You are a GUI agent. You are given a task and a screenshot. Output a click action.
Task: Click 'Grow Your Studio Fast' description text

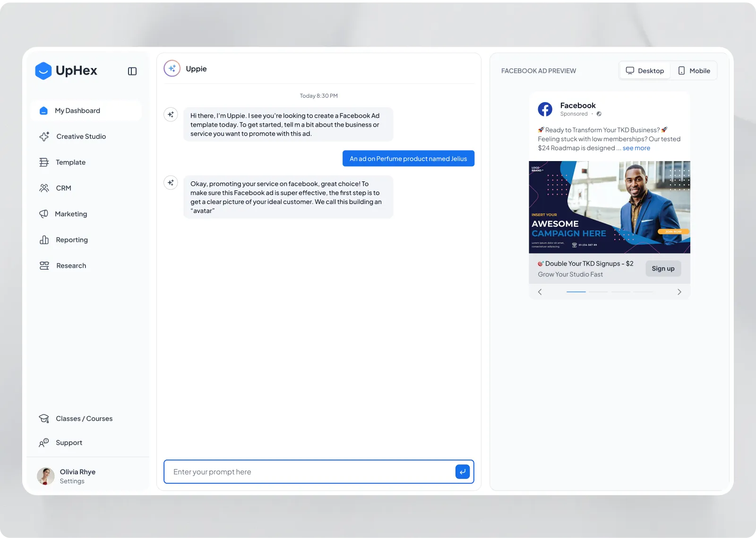point(570,274)
